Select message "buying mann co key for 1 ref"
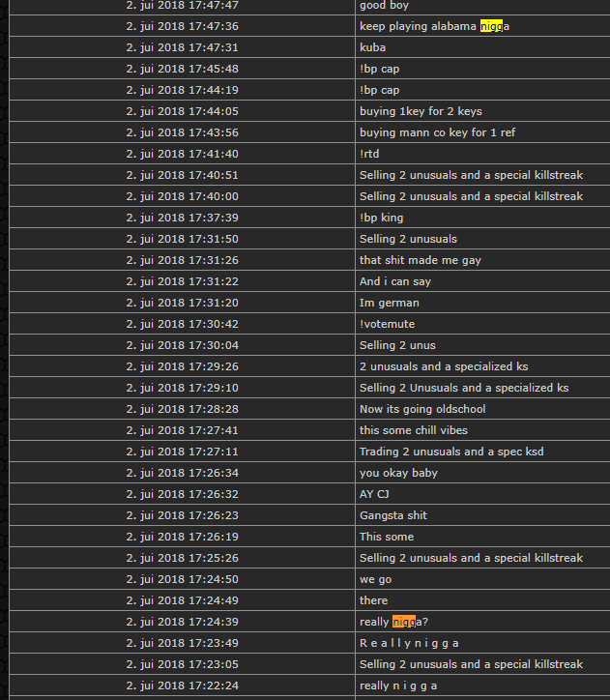This screenshot has width=610, height=700. point(438,132)
